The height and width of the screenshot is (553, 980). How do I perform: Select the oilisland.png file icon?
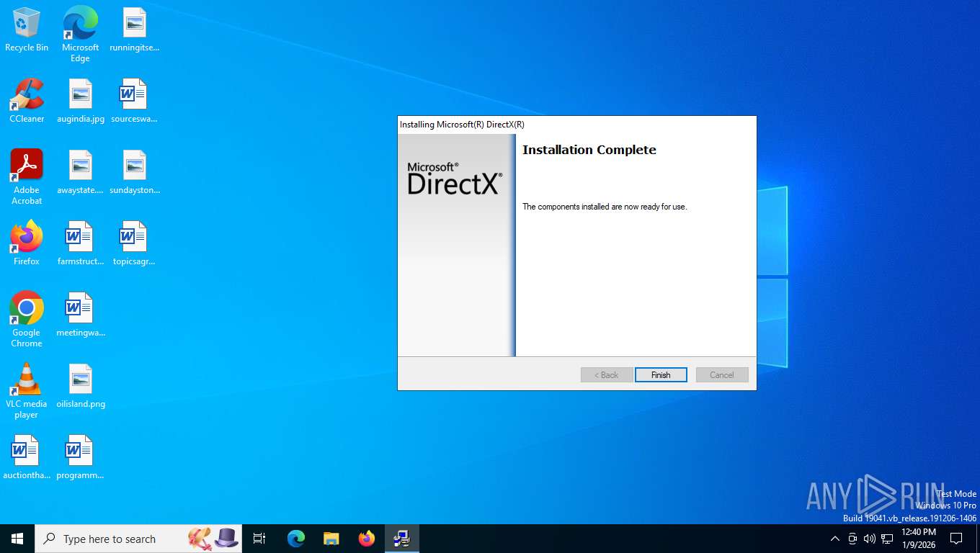pyautogui.click(x=81, y=386)
